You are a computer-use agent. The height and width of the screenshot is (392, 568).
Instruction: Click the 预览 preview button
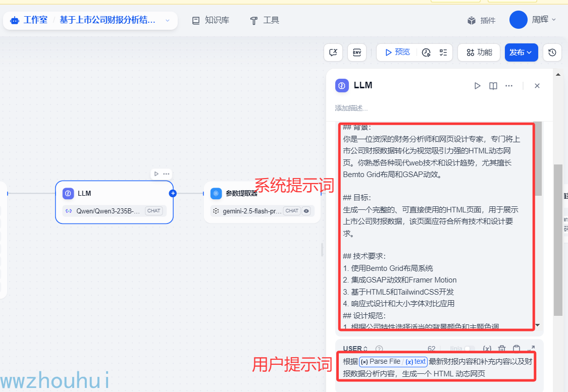pyautogui.click(x=397, y=52)
